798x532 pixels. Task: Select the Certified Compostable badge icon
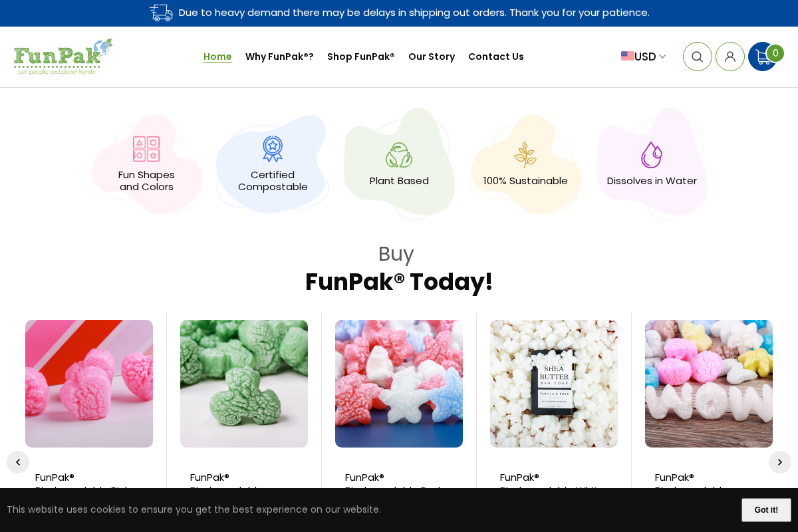[273, 149]
